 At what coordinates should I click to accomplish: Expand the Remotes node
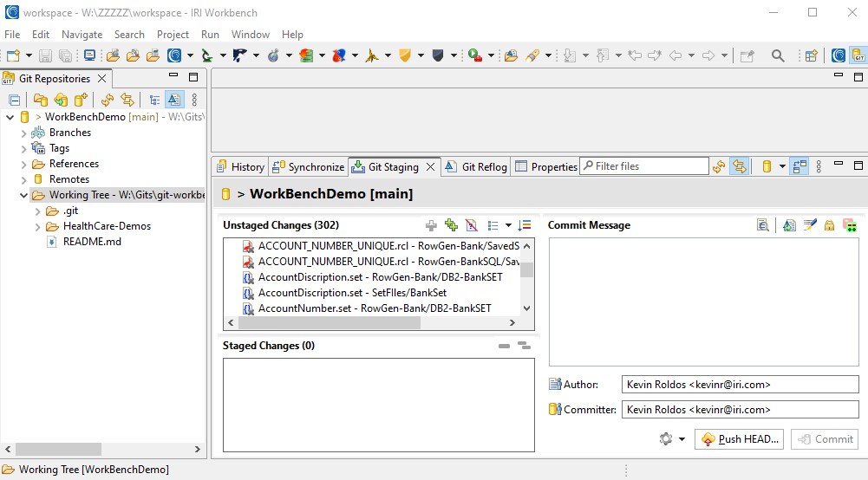[23, 179]
